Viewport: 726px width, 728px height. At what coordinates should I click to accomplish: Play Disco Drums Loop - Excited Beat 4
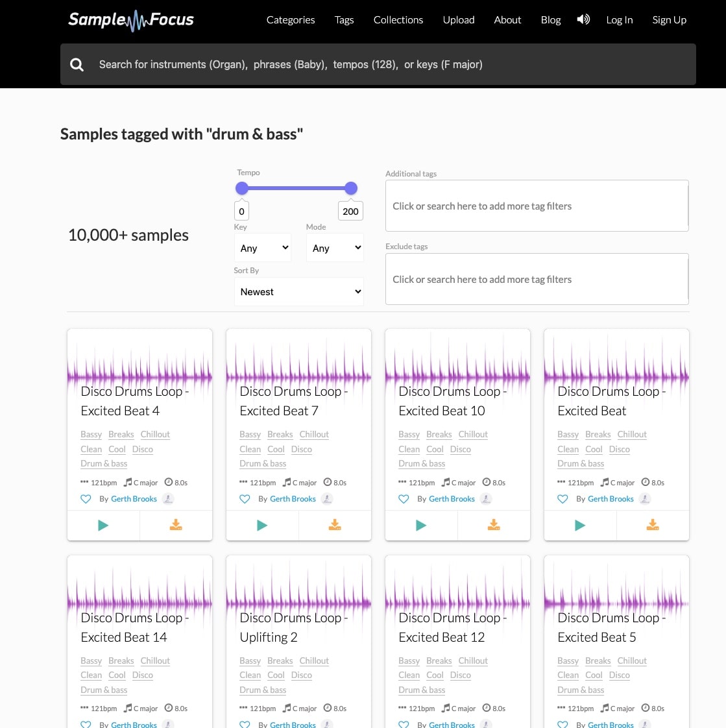click(103, 526)
